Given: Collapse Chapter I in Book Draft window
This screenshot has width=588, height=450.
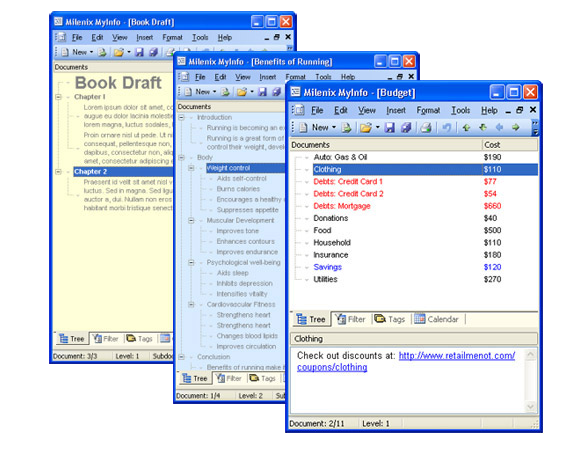Looking at the screenshot, I should [58, 97].
